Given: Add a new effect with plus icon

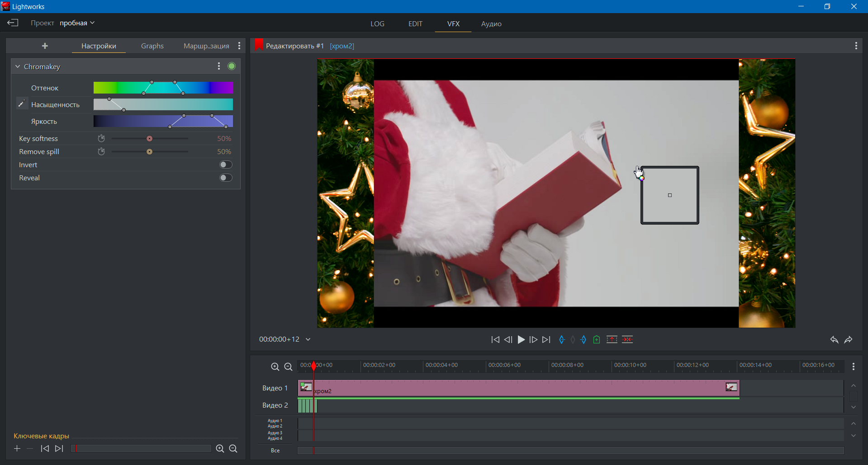Looking at the screenshot, I should 45,46.
